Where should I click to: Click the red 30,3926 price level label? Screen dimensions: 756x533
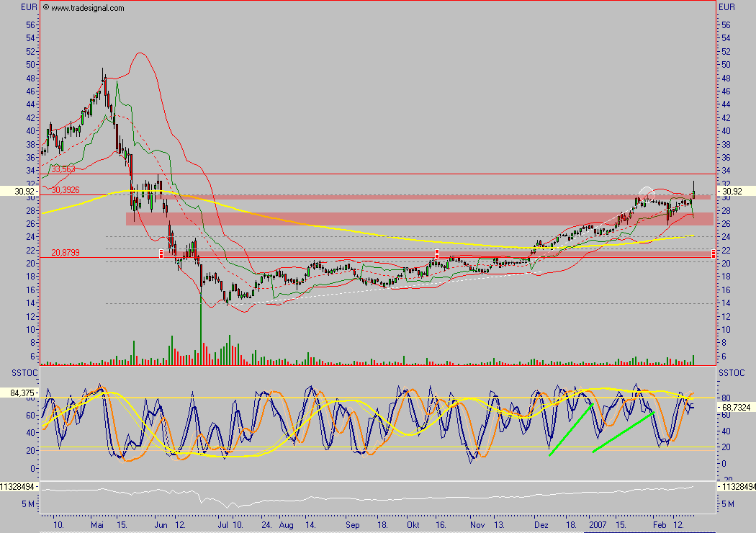coord(66,190)
